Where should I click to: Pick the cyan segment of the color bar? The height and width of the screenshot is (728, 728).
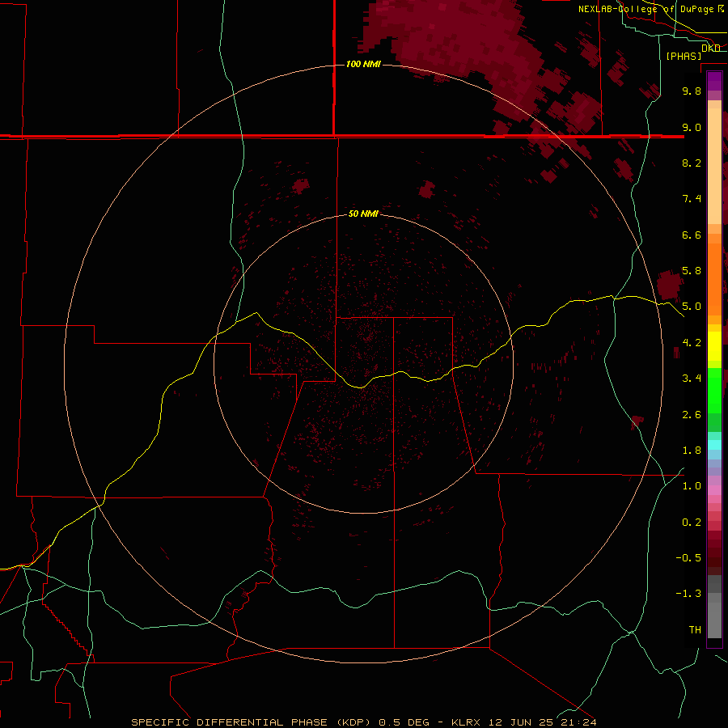tap(714, 445)
